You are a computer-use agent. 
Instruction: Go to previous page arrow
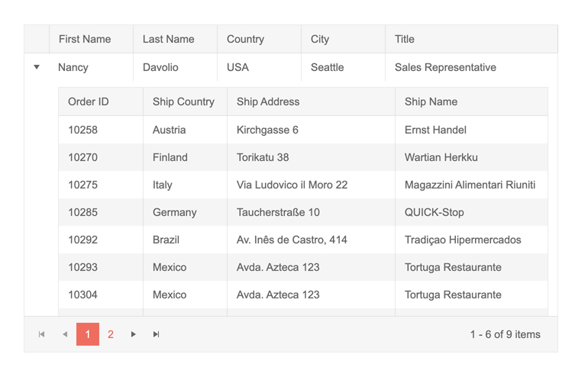(65, 334)
